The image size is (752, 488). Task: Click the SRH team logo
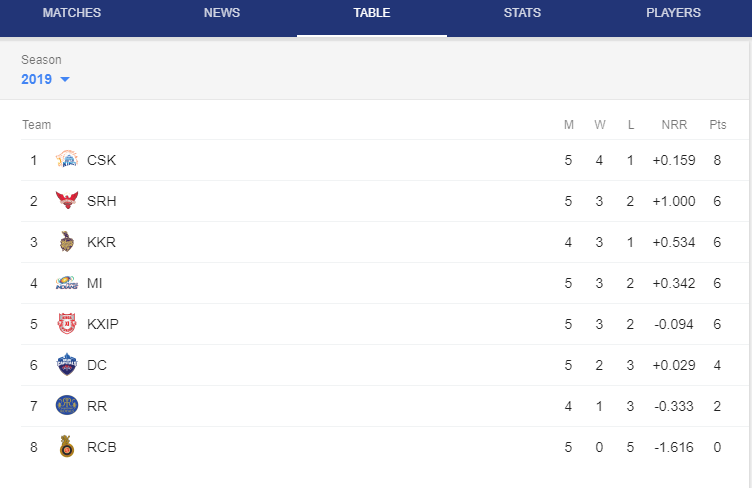click(x=67, y=200)
